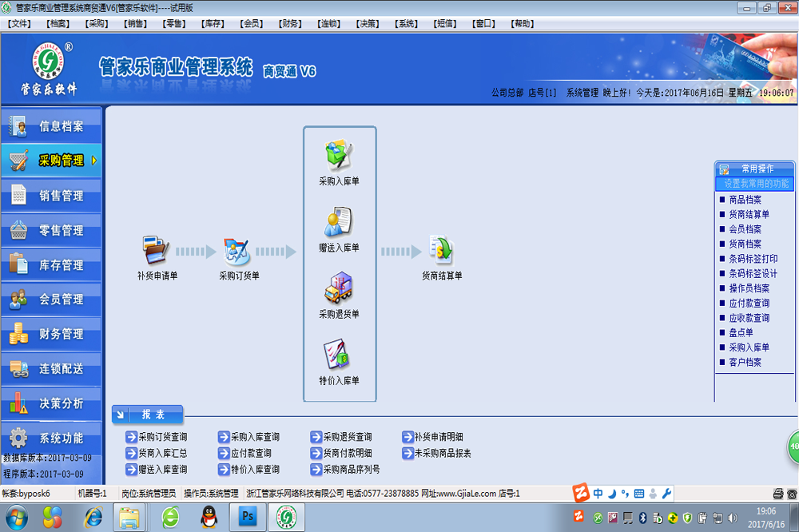
Task: Open the 采购入库查询 report
Action: (x=249, y=437)
